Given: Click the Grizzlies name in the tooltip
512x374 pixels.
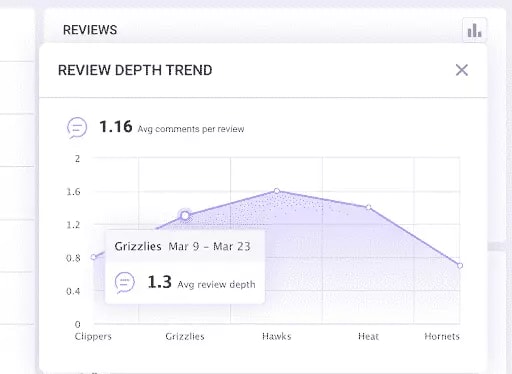Looking at the screenshot, I should click(x=138, y=246).
